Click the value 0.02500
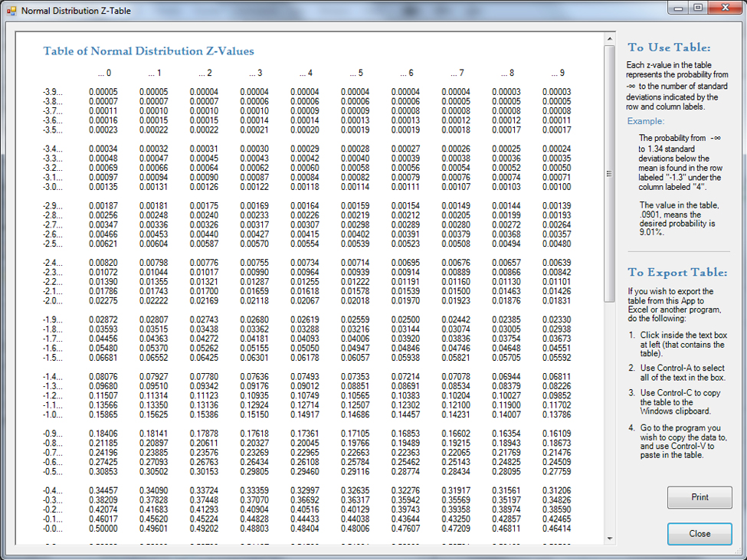The height and width of the screenshot is (560, 747). pos(406,320)
